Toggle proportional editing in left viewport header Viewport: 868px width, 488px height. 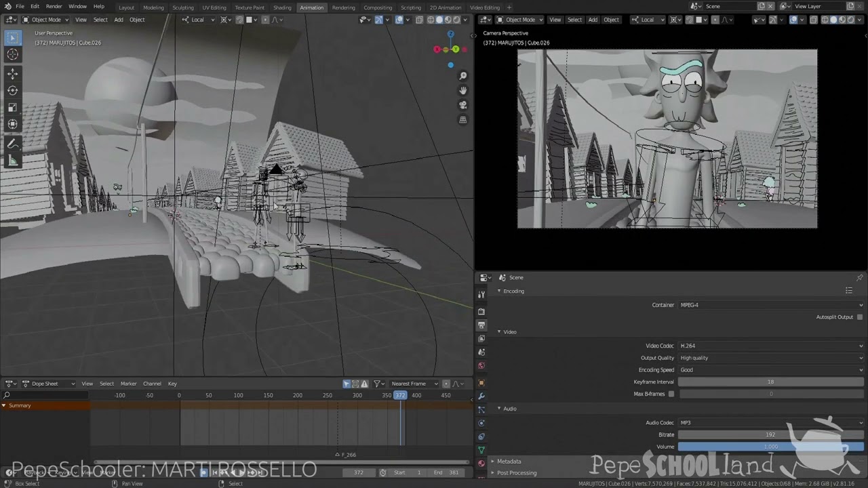click(265, 20)
